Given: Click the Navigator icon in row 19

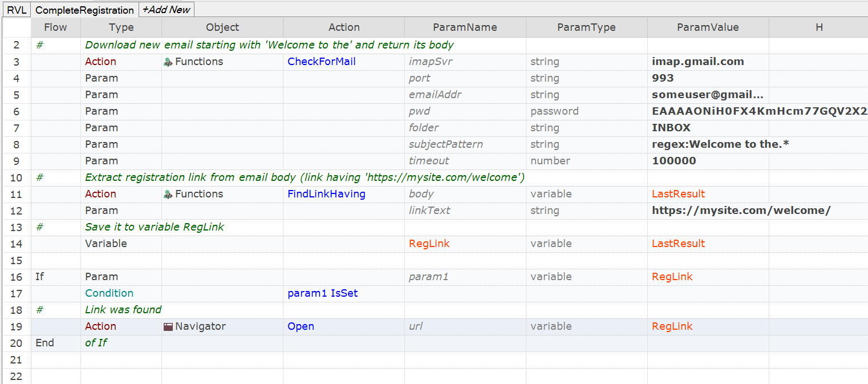Looking at the screenshot, I should click(x=168, y=326).
